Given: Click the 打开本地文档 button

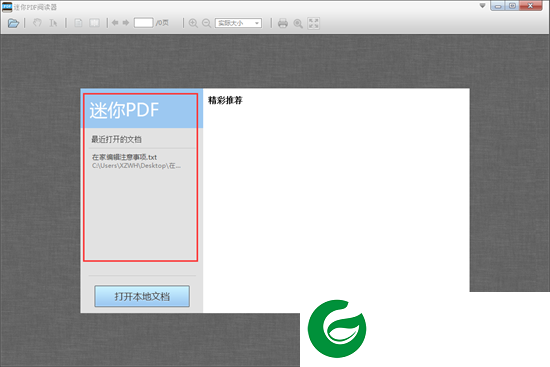Looking at the screenshot, I should click(x=142, y=296).
